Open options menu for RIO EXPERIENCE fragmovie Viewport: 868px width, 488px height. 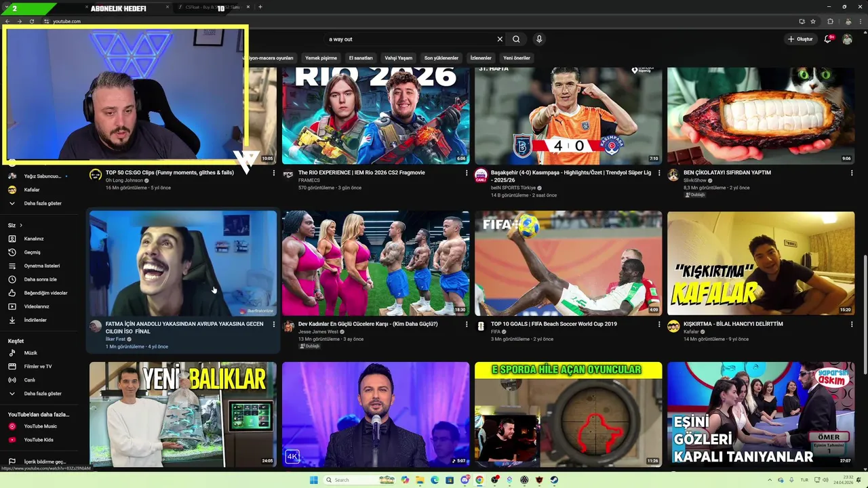coord(467,173)
